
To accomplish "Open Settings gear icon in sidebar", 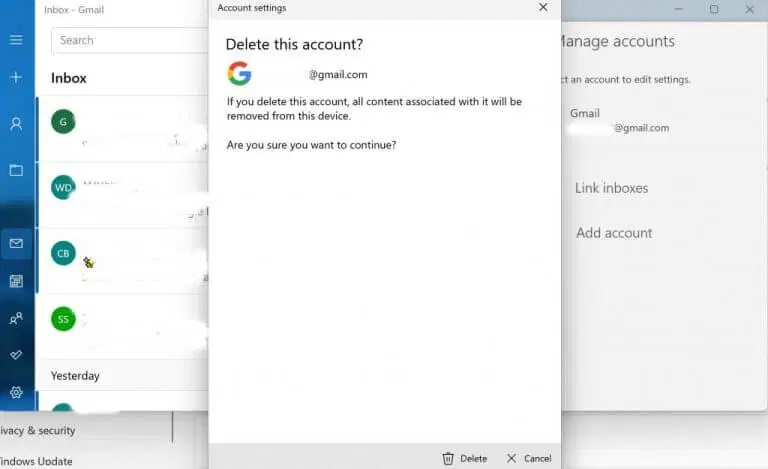I will pos(16,392).
